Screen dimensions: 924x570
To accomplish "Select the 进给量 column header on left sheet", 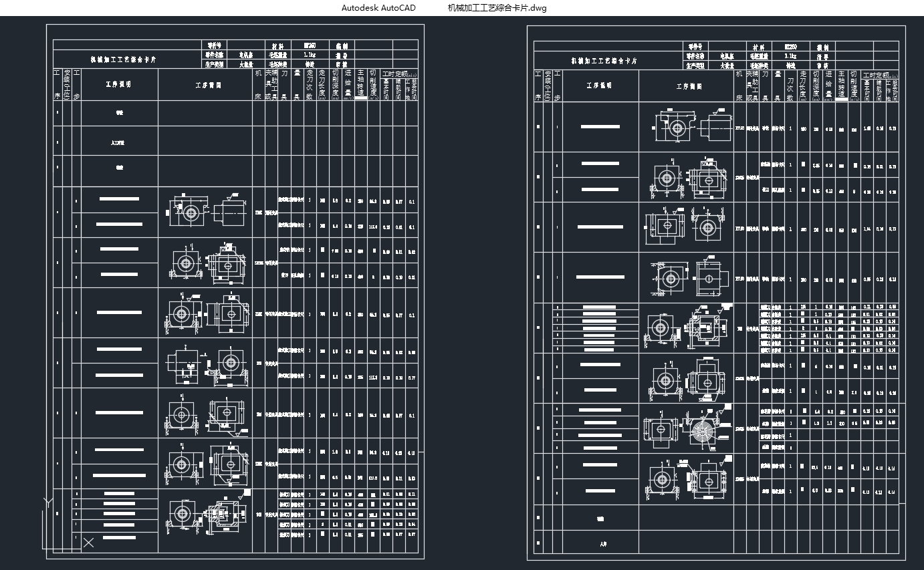I will (348, 85).
